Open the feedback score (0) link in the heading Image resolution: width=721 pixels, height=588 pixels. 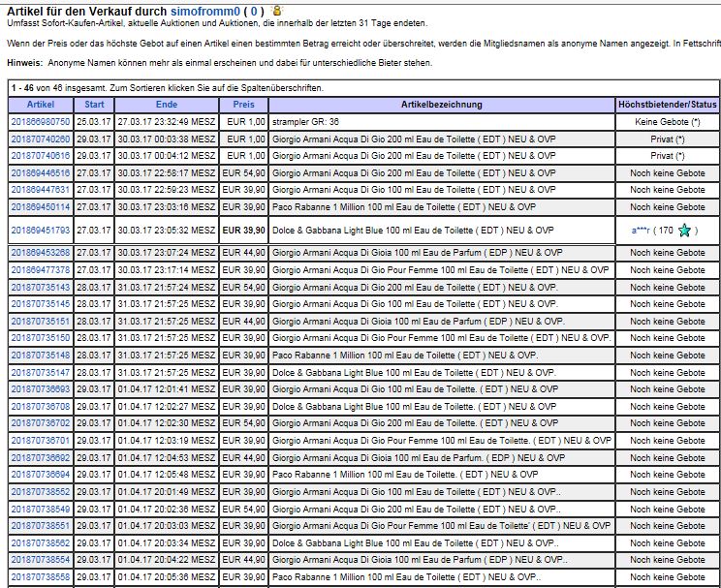click(254, 11)
